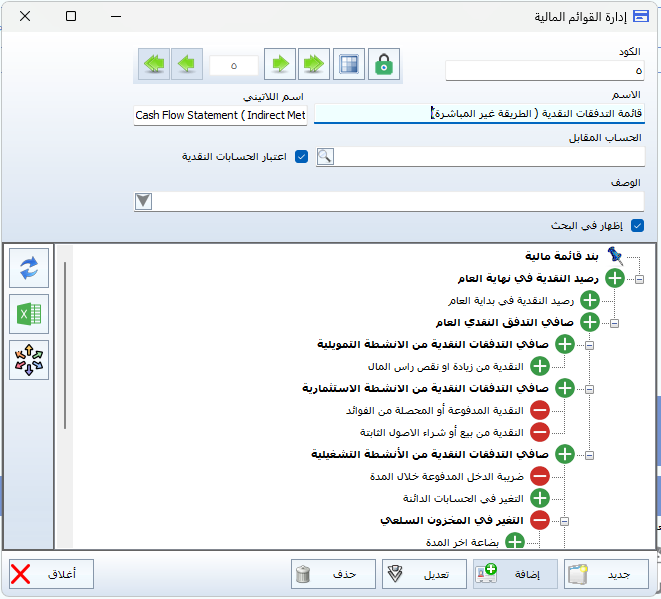
Task: Jump to the last record double-arrow
Action: coord(314,64)
